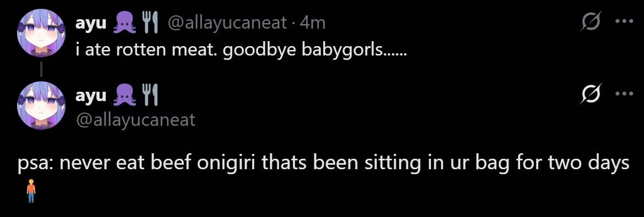Click the thread connector line between the avatars

(x=41, y=69)
